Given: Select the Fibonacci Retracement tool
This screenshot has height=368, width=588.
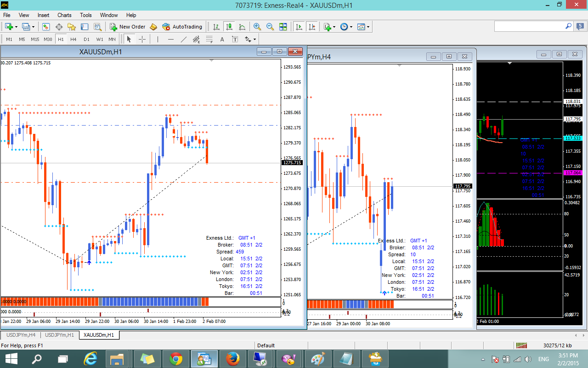Looking at the screenshot, I should pos(209,39).
